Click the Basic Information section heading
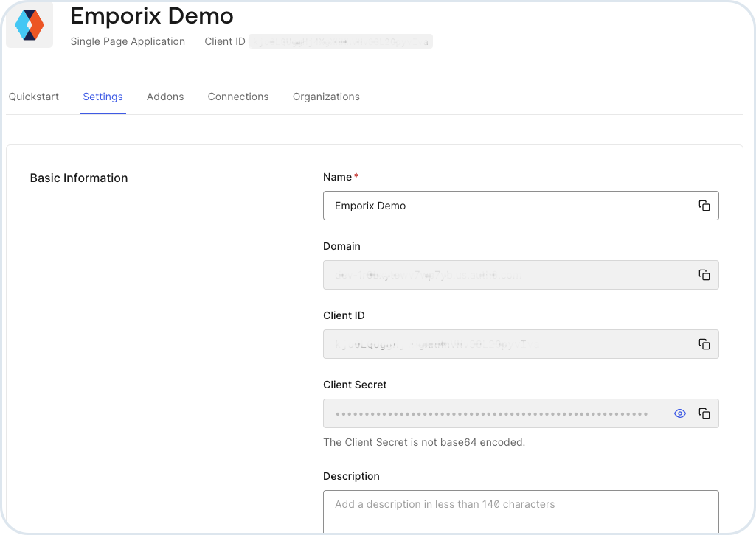Image resolution: width=756 pixels, height=535 pixels. 79,178
